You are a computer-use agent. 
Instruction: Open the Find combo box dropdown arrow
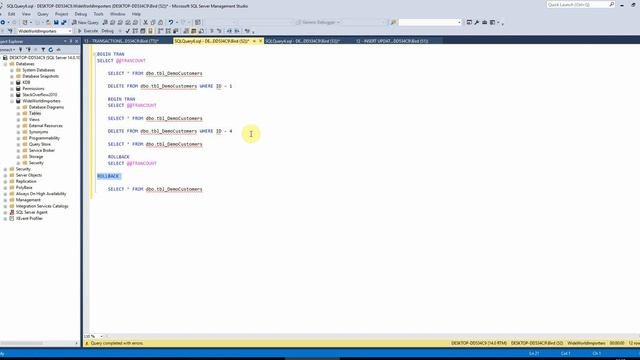tap(459, 22)
